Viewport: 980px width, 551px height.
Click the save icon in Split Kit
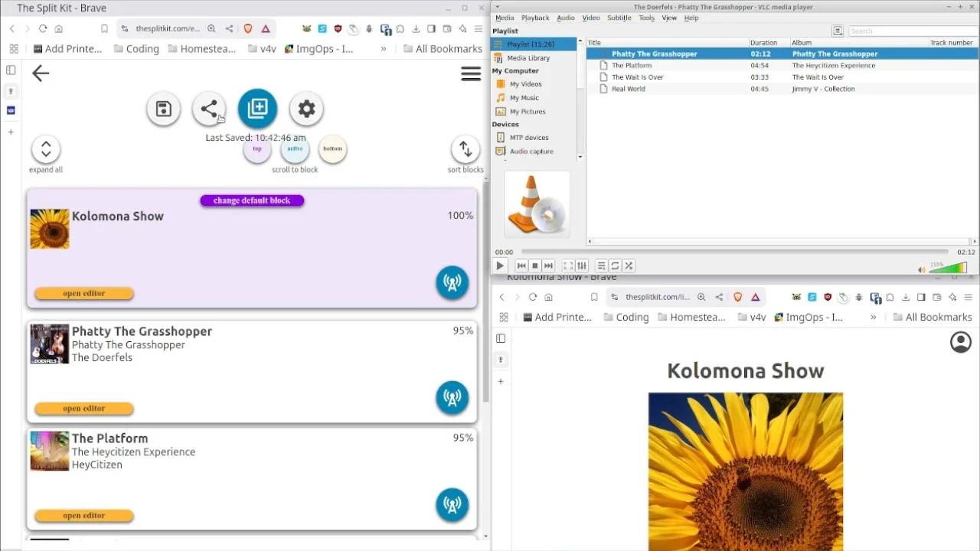(163, 109)
